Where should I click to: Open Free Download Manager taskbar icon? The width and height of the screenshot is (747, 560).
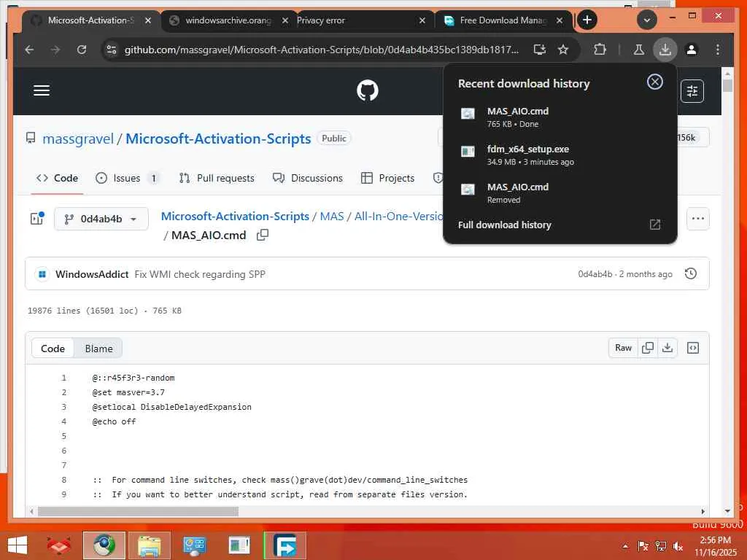click(x=285, y=545)
